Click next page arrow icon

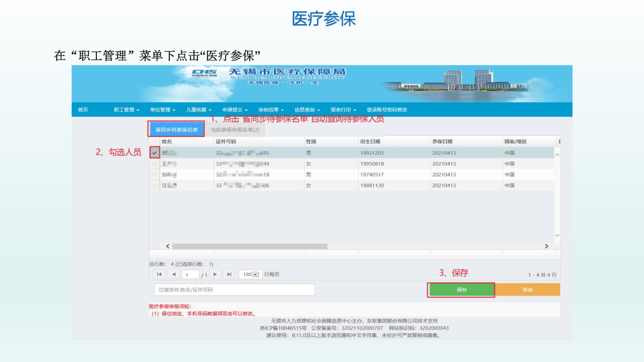[x=215, y=274]
